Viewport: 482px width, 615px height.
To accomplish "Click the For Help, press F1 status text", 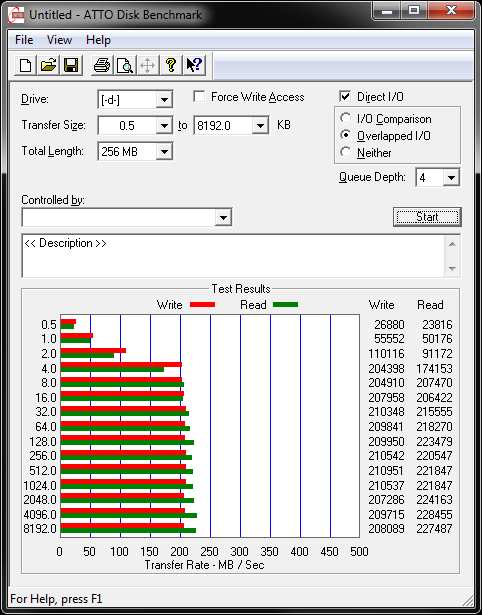I will pos(56,599).
